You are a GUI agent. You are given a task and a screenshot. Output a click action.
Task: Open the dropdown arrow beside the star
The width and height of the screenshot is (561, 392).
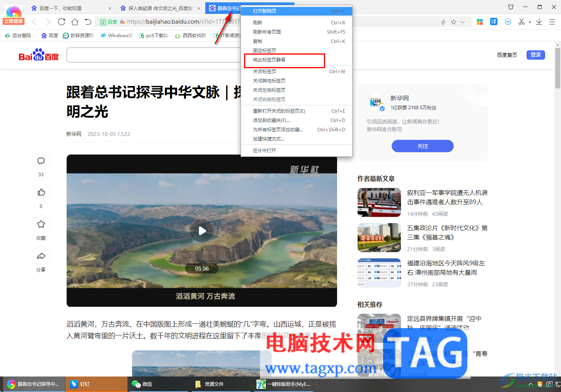tap(463, 22)
